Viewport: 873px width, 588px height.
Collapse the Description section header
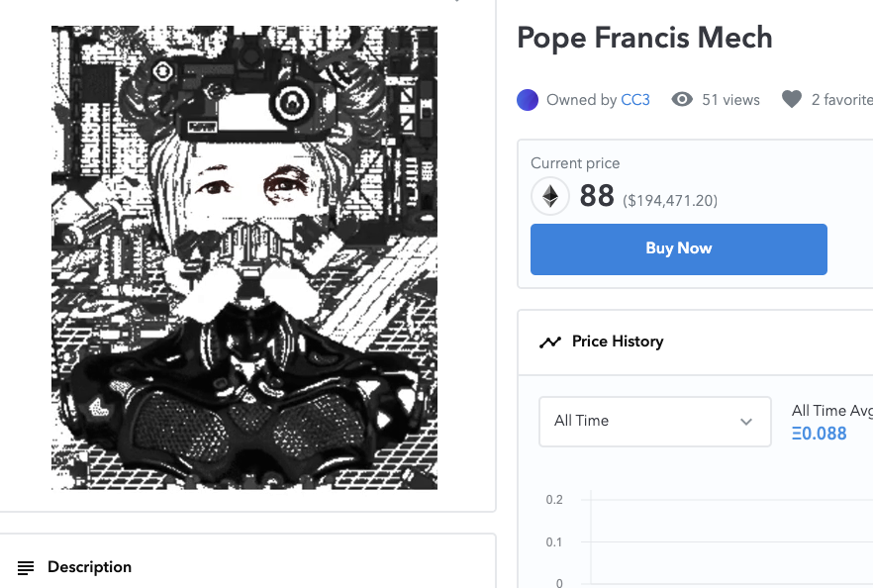click(247, 567)
